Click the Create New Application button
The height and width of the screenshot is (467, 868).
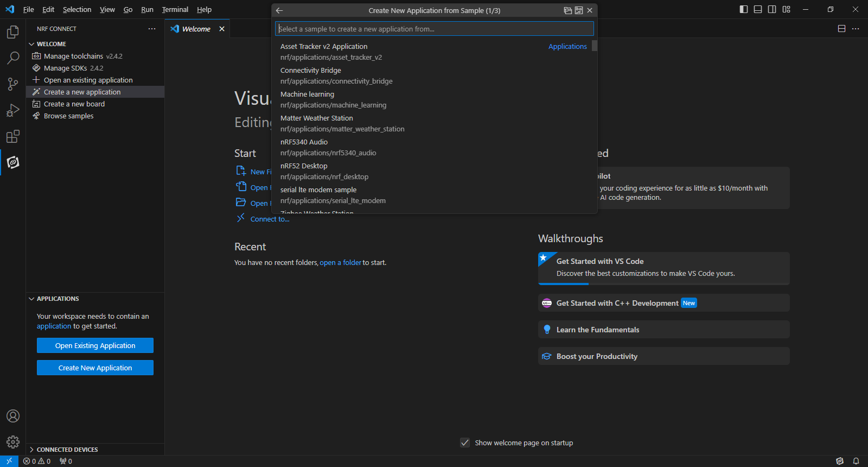95,368
